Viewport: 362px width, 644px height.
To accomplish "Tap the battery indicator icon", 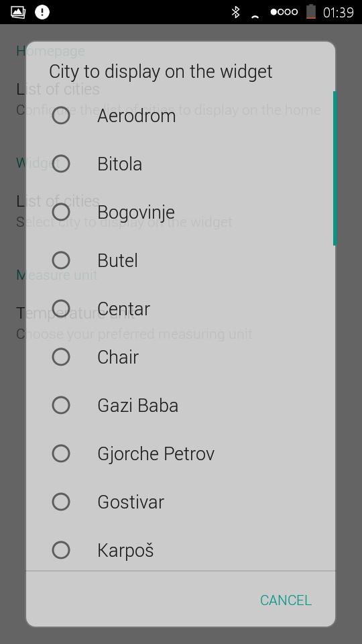I will point(311,12).
